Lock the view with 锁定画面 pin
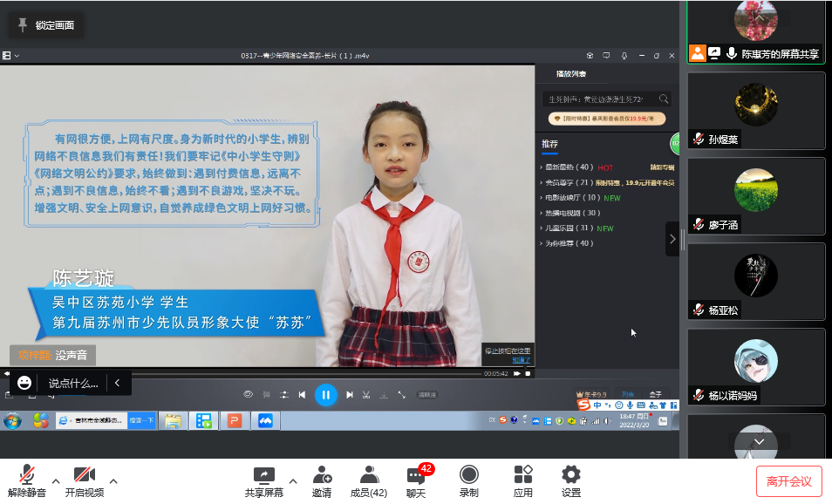 click(45, 25)
